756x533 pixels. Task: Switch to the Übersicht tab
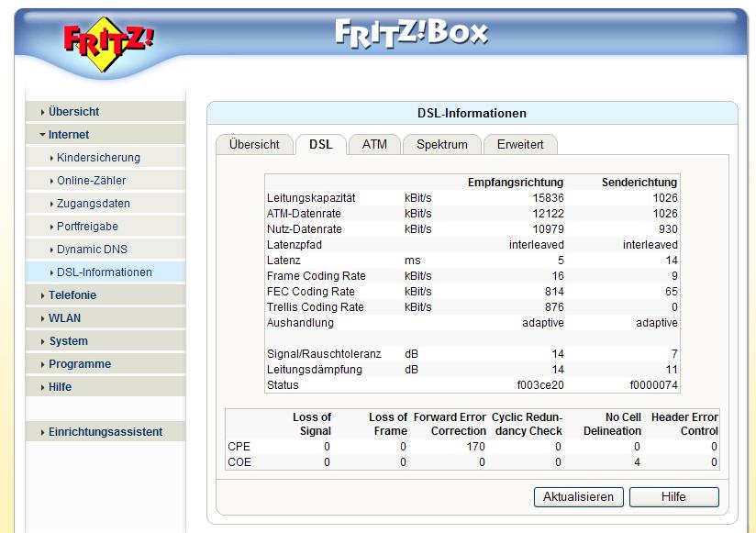(254, 145)
